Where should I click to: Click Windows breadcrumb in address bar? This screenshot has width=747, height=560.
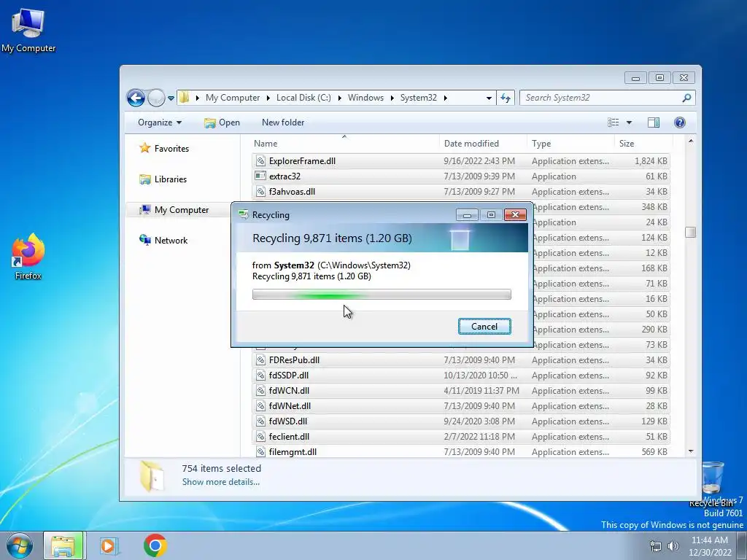[x=365, y=98]
